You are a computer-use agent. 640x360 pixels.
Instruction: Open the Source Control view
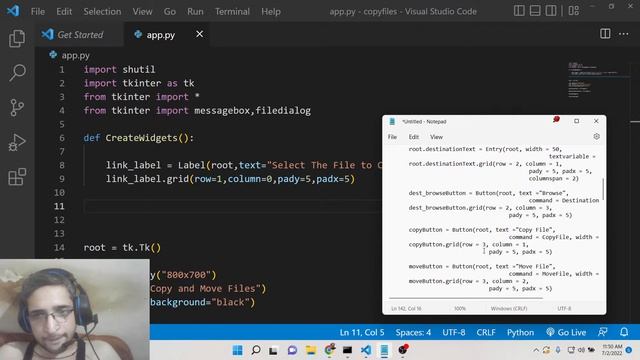[x=17, y=108]
